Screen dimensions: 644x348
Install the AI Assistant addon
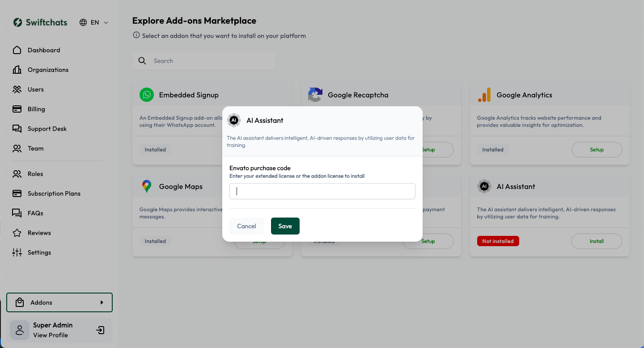[x=597, y=241]
